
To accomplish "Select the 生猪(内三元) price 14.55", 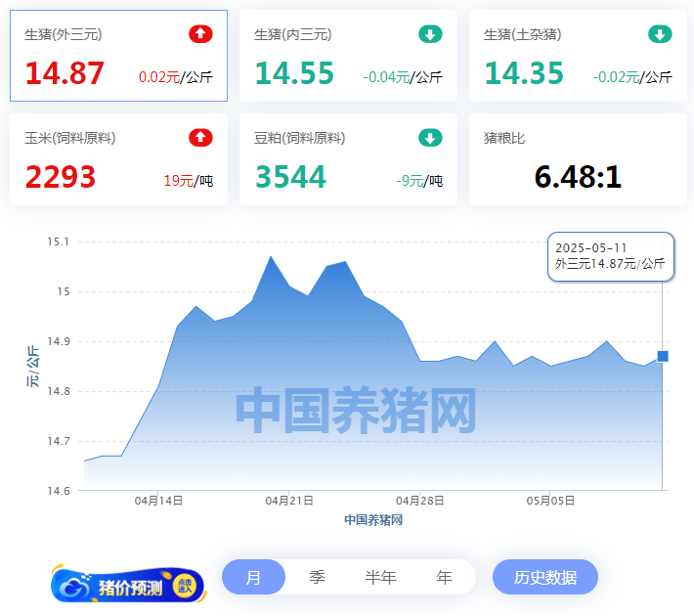I will (294, 74).
